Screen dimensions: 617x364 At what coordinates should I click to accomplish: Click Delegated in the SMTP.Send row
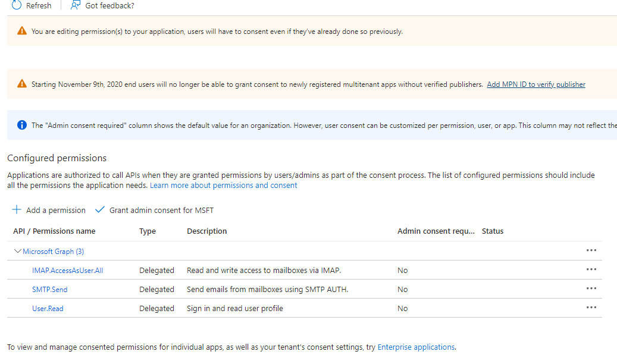point(156,289)
